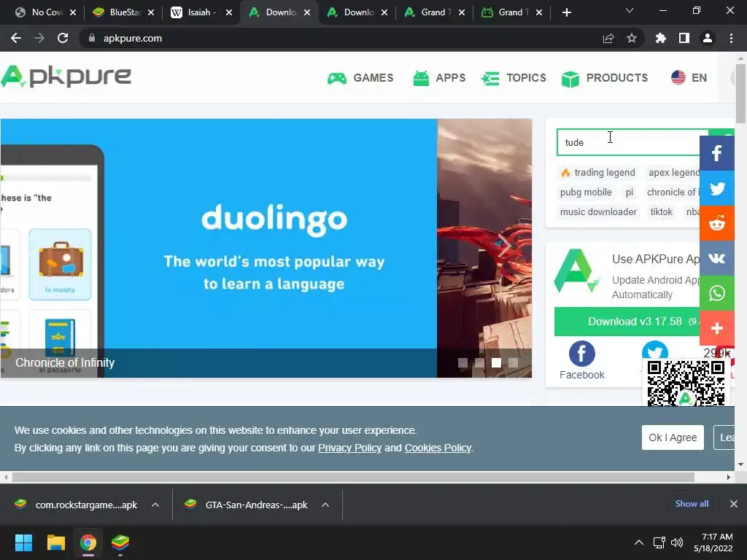The image size is (747, 560).
Task: Open volume control in system tray
Action: tap(676, 542)
